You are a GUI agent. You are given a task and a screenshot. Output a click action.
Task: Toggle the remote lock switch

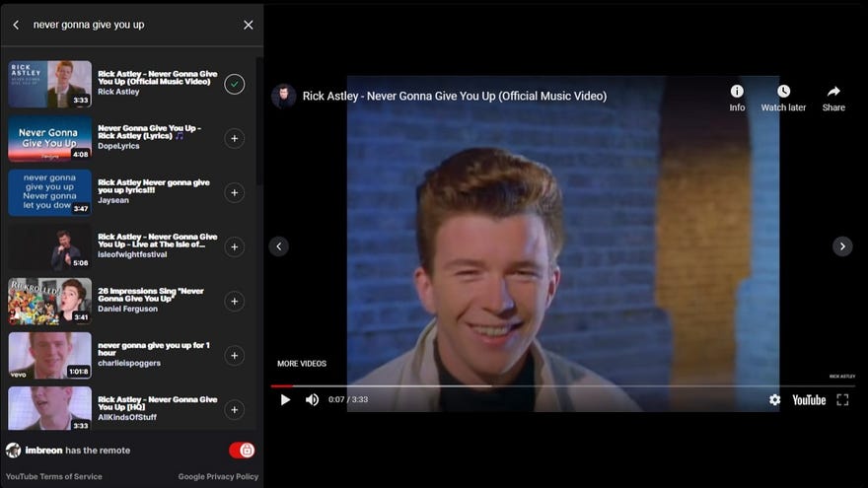click(242, 451)
